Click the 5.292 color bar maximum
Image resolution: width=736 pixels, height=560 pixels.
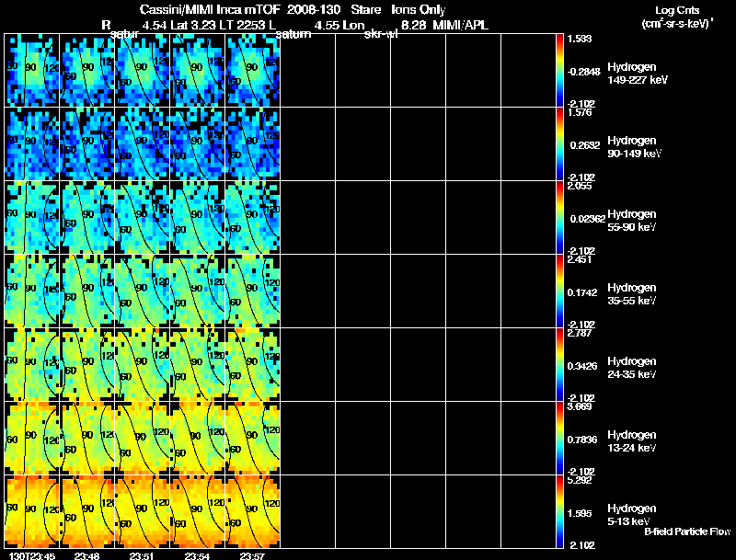point(580,480)
